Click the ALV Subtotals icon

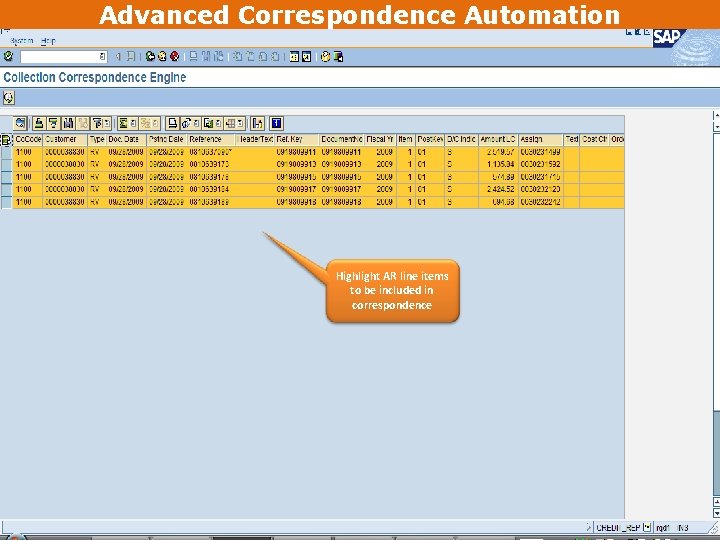tap(146, 123)
